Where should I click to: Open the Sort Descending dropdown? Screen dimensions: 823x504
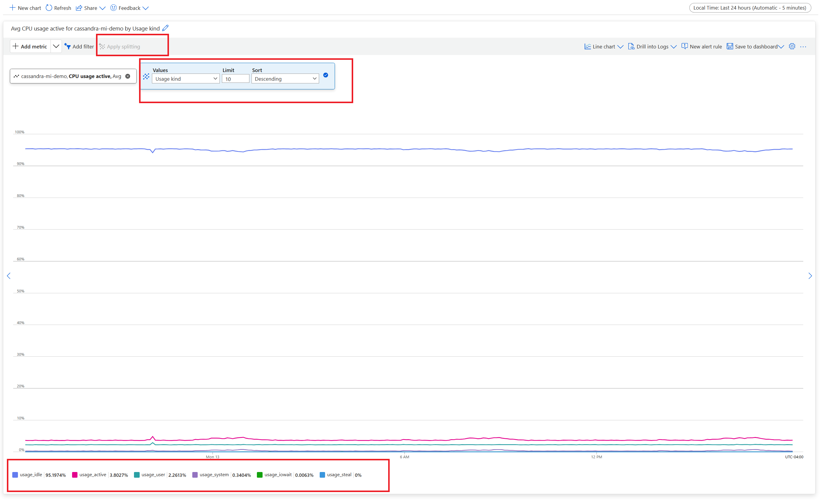(x=285, y=79)
